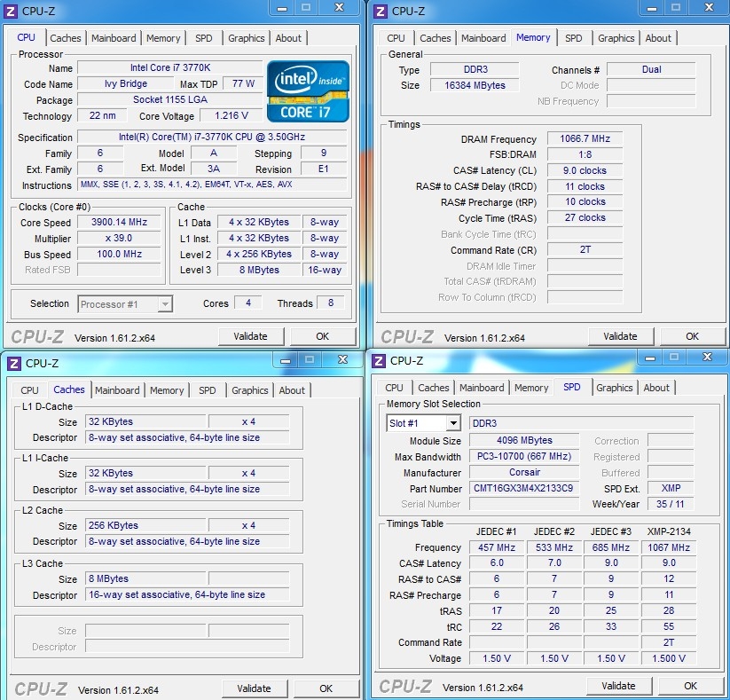Image resolution: width=730 pixels, height=700 pixels.
Task: Switch to SPD tab in the Caches window
Action: [207, 390]
